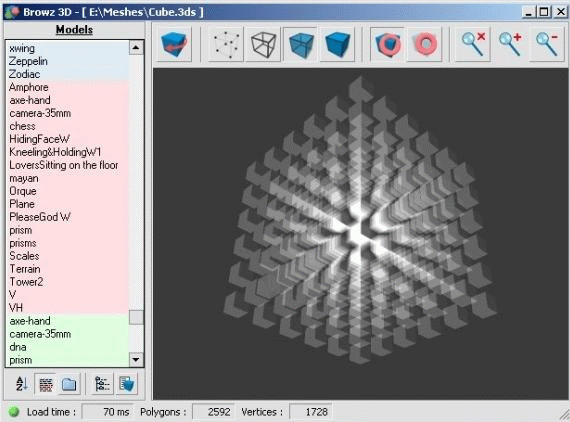The image size is (570, 422).
Task: Click the Load time value 70 ms
Action: coord(108,412)
